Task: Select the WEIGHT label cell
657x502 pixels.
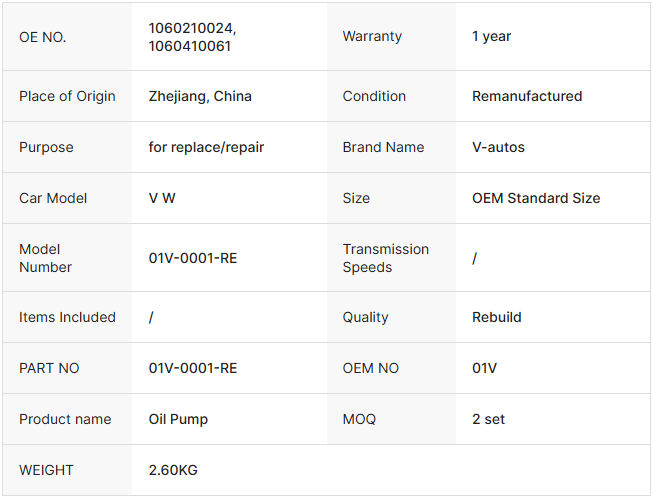Action: pos(46,471)
